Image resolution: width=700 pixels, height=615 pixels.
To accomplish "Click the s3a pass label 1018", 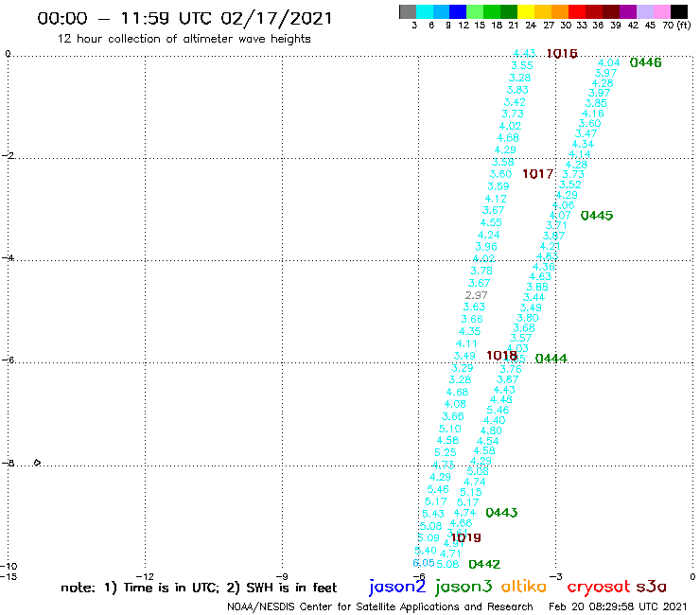I will click(x=501, y=356).
